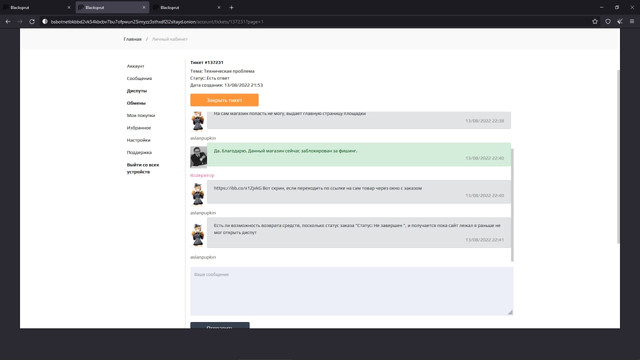Image resolution: width=640 pixels, height=360 pixels.
Task: Click avatar beside the ibb.co link message
Action: (198, 194)
